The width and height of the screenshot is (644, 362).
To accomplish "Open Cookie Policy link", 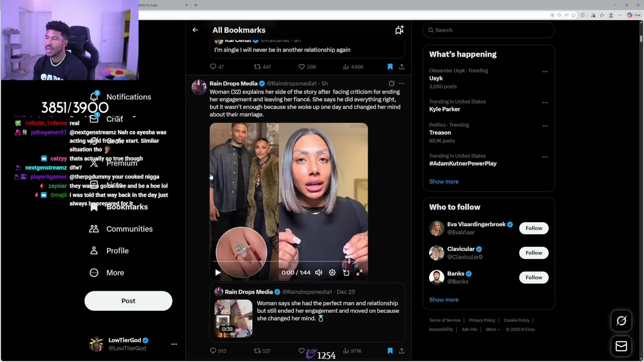I will pyautogui.click(x=517, y=320).
